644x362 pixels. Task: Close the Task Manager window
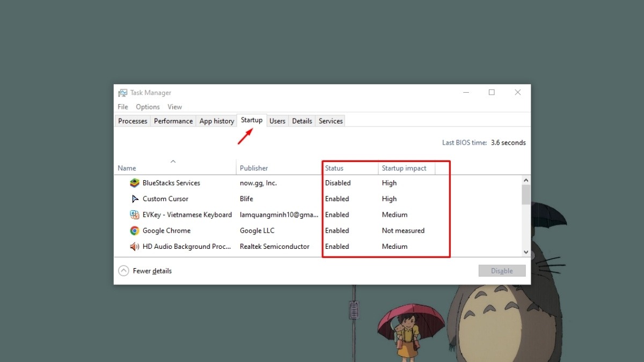[x=517, y=92]
